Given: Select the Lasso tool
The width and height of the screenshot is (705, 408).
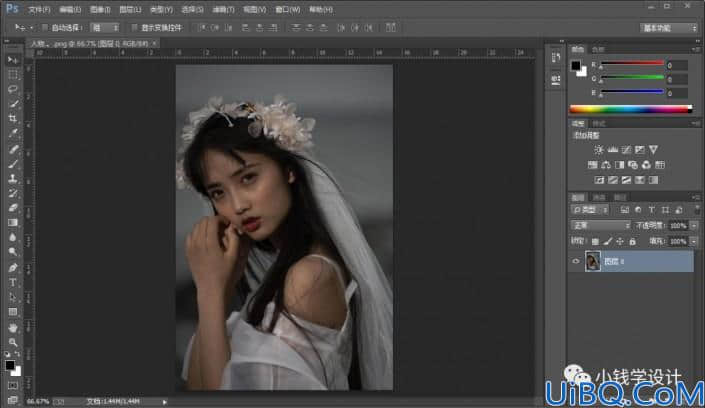Looking at the screenshot, I should 13,89.
